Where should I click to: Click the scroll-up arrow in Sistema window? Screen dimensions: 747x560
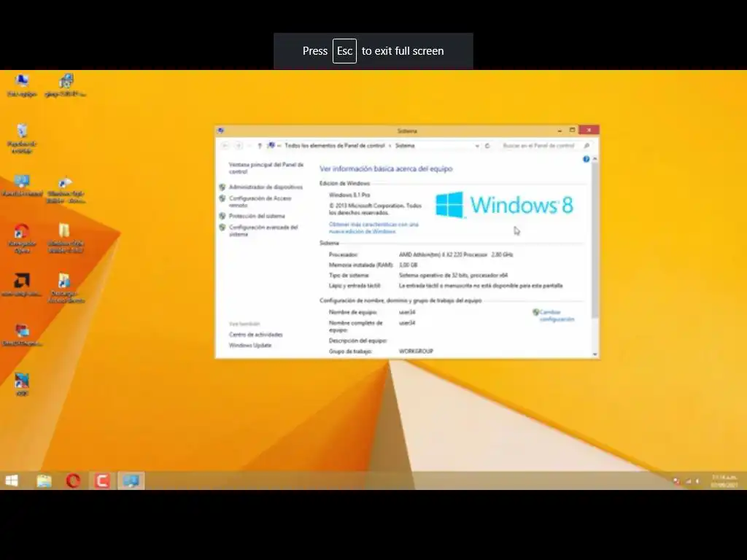pyautogui.click(x=595, y=158)
